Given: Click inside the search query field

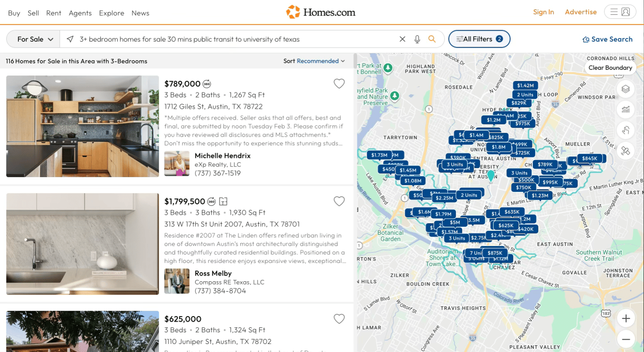Looking at the screenshot, I should (x=236, y=39).
